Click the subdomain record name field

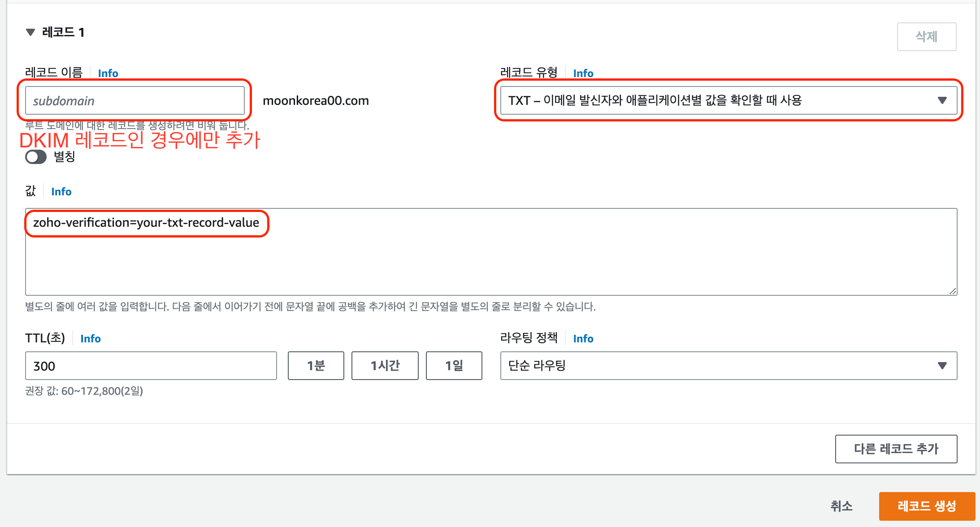click(x=134, y=101)
